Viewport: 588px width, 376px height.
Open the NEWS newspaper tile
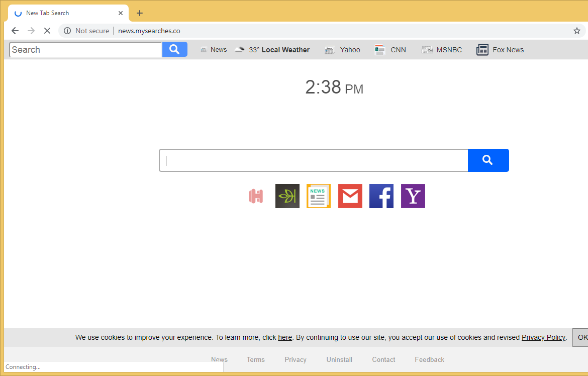(319, 196)
